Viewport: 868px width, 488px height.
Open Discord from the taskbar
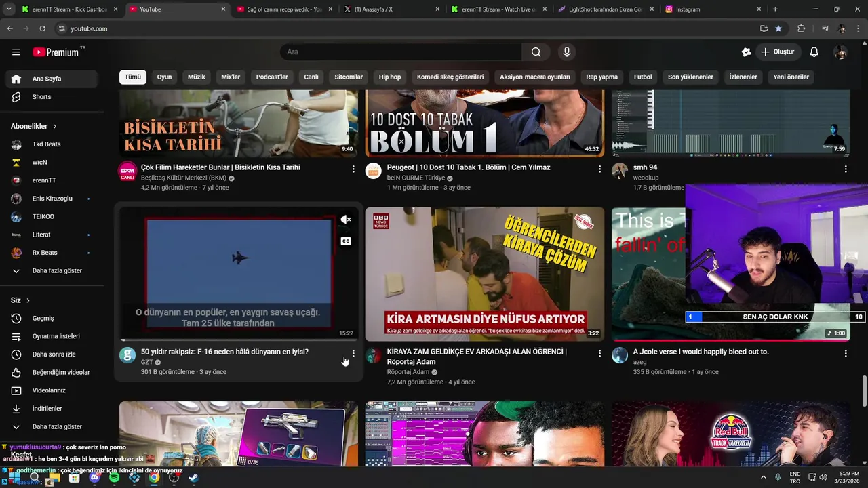pos(94,478)
